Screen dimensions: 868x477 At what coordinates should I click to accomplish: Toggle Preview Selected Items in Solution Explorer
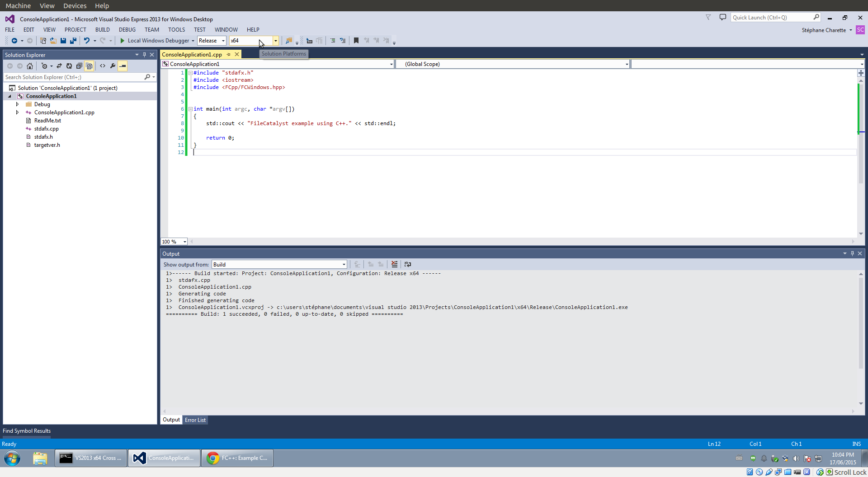pyautogui.click(x=123, y=66)
